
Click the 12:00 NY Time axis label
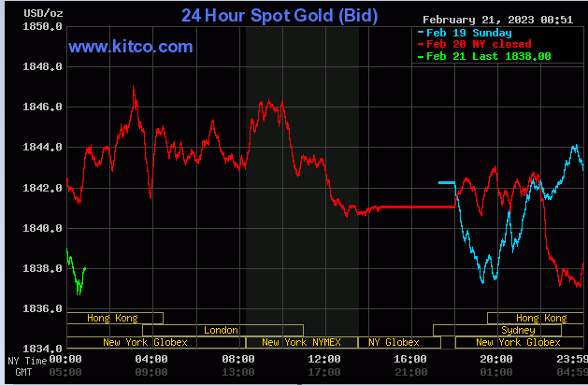coord(323,360)
